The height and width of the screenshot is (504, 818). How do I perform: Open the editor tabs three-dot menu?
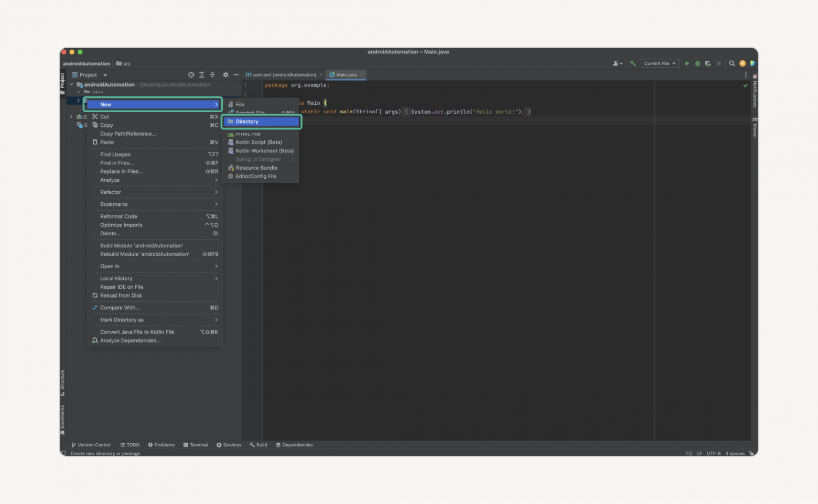[x=746, y=75]
